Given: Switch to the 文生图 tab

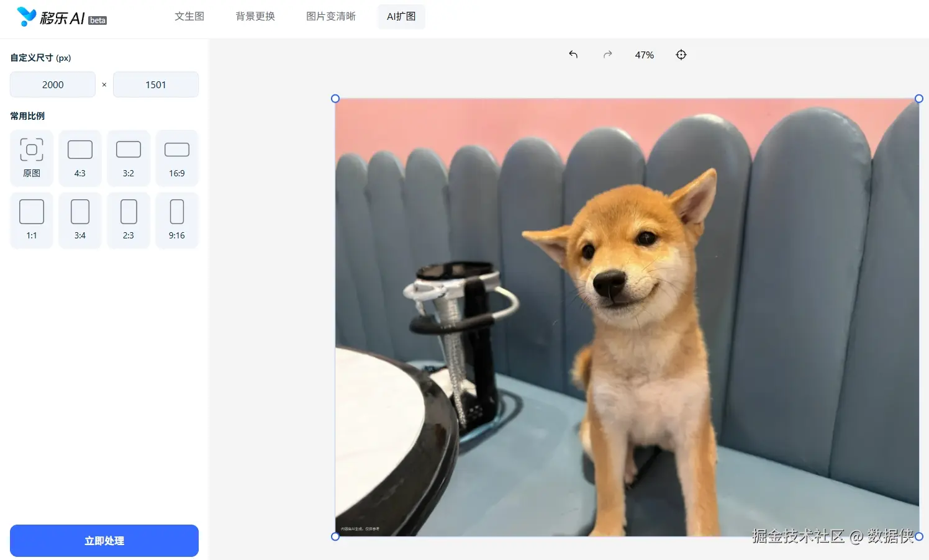Looking at the screenshot, I should tap(189, 17).
